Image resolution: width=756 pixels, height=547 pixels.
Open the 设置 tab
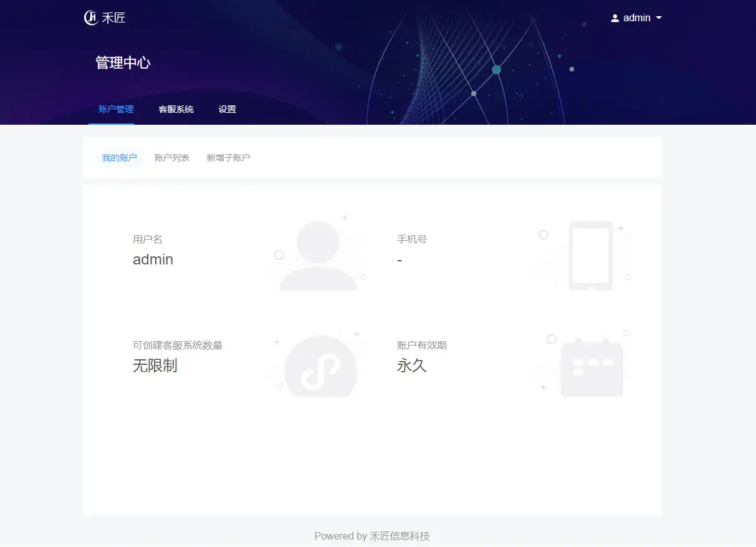click(227, 109)
